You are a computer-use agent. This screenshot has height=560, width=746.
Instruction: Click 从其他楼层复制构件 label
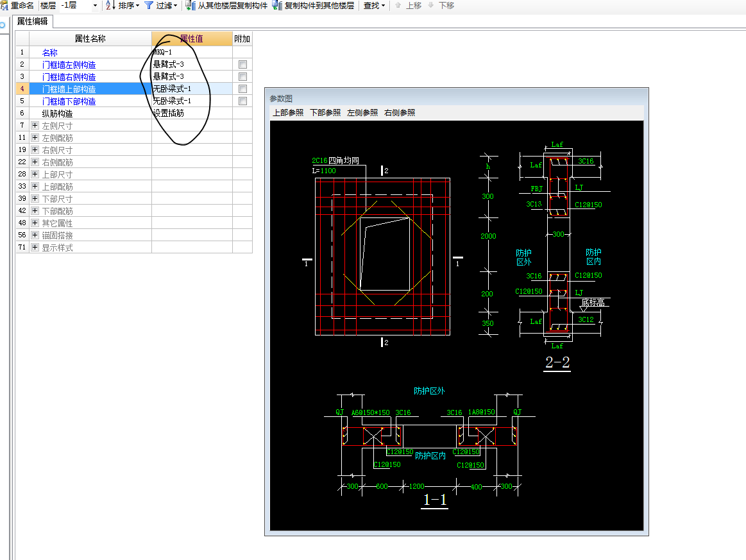(233, 6)
